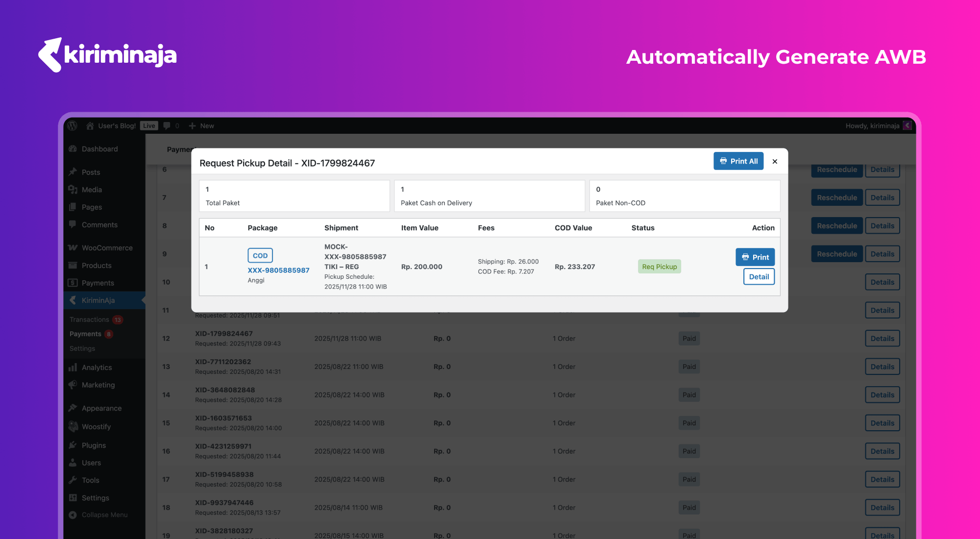Click Details for row 14 XID-3648082848
Screen dimensions: 980x539
pos(882,395)
